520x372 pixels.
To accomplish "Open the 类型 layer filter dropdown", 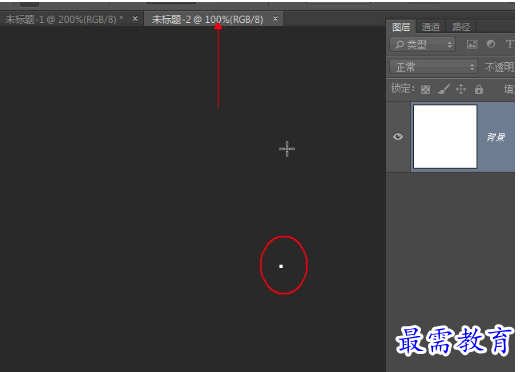I will 422,44.
